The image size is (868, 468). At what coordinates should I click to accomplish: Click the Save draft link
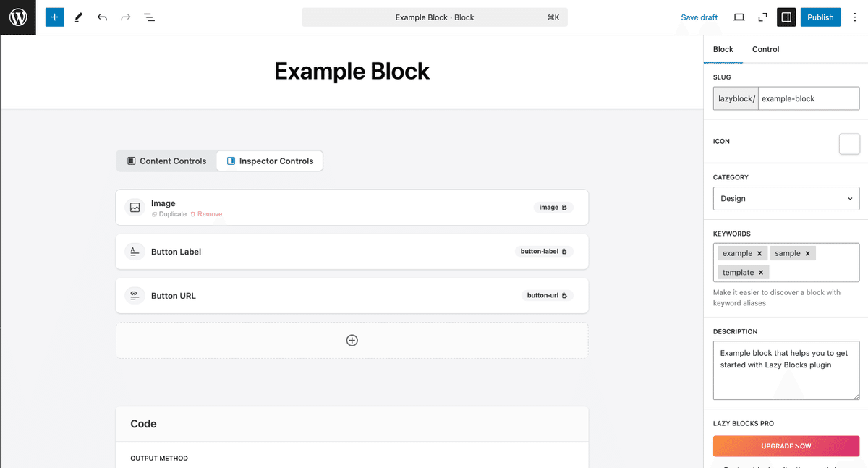699,17
